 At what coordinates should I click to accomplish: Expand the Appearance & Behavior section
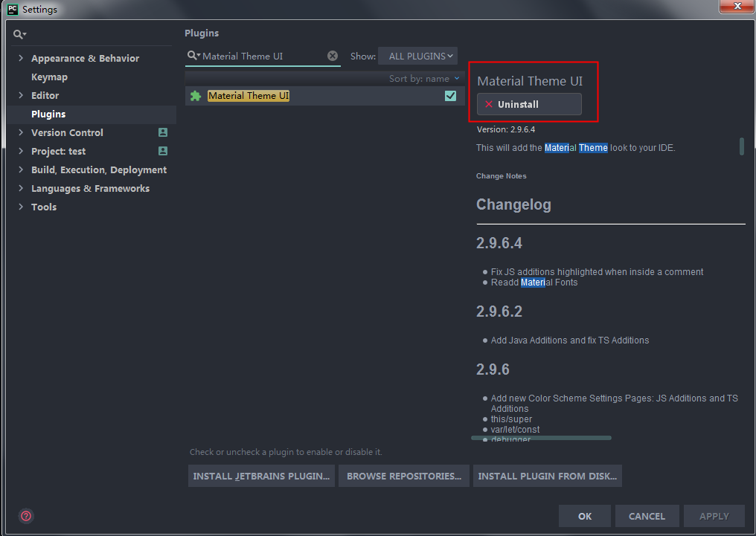(x=21, y=58)
